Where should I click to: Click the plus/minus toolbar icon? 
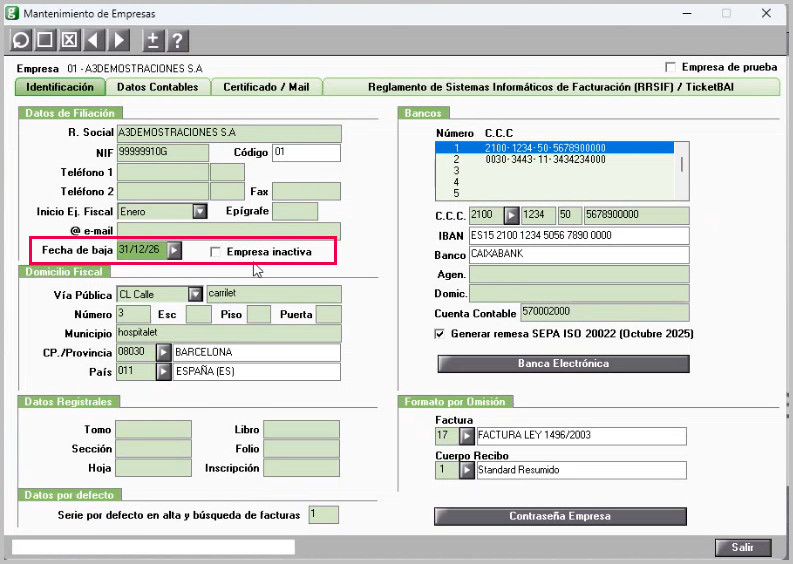[x=153, y=40]
